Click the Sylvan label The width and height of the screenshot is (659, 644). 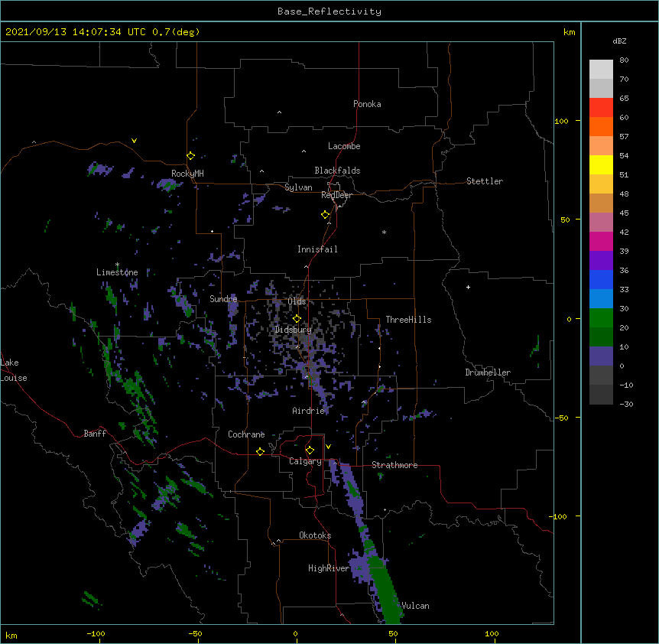pos(298,187)
